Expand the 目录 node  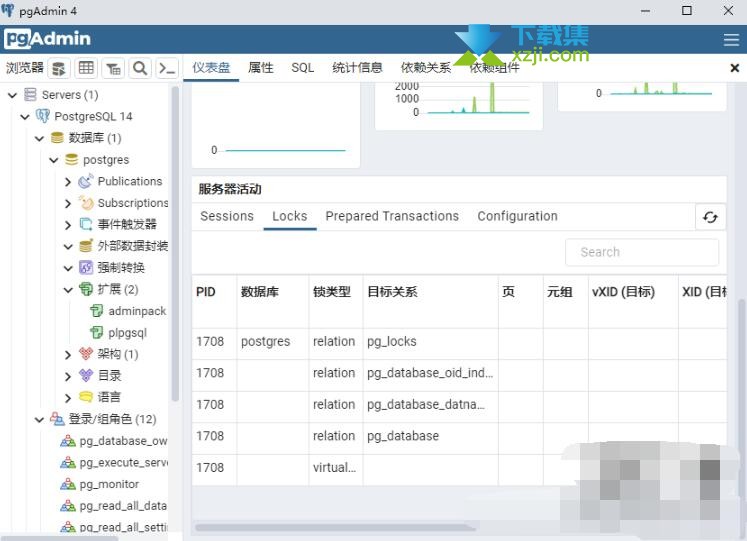(68, 376)
